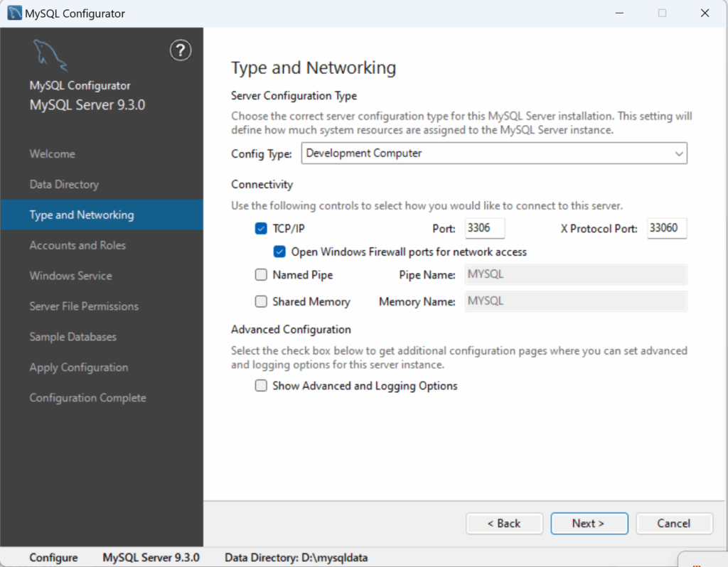Jump to Server File Permissions step
This screenshot has height=567, width=728.
[x=84, y=306]
